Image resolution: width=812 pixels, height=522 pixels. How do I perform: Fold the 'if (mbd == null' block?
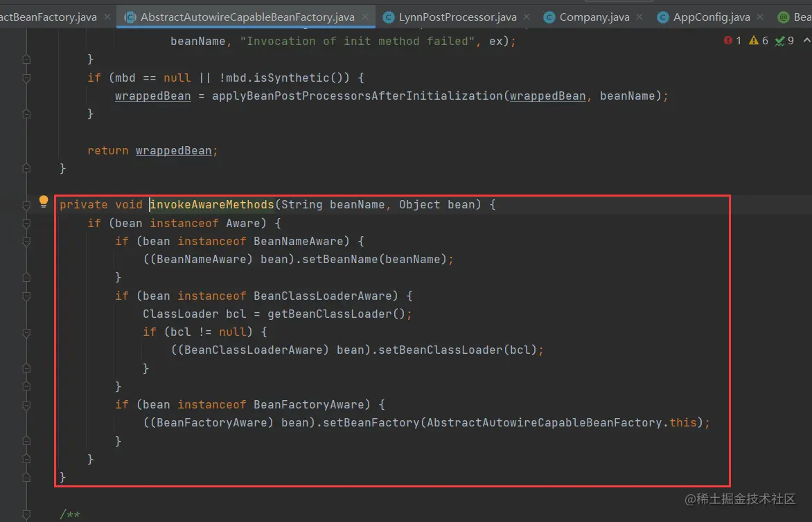click(26, 78)
